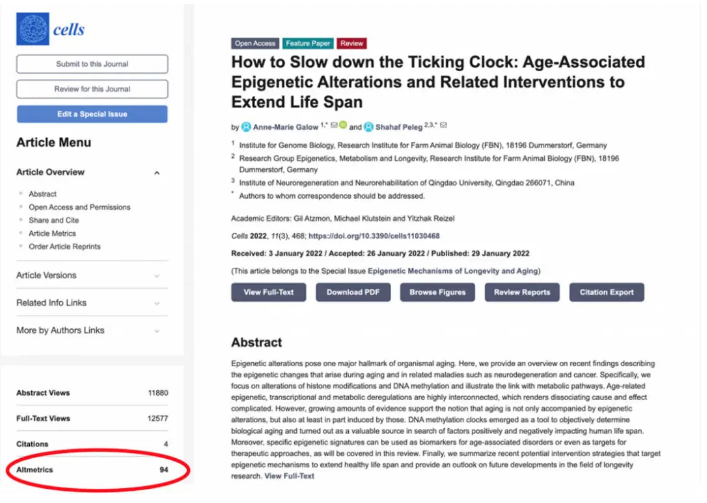Expand the Related Info Links section
Viewport: 707px width, 503px height.
[x=157, y=303]
